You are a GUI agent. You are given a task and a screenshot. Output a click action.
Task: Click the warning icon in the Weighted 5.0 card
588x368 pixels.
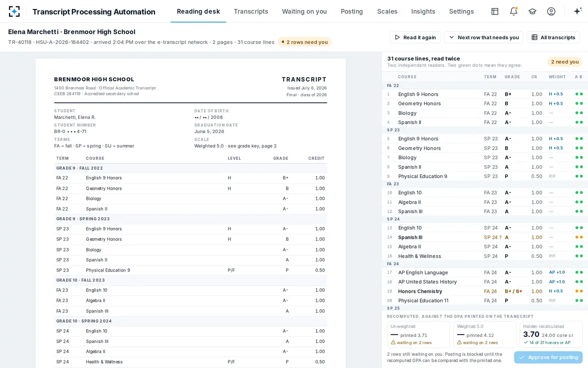[459, 343]
